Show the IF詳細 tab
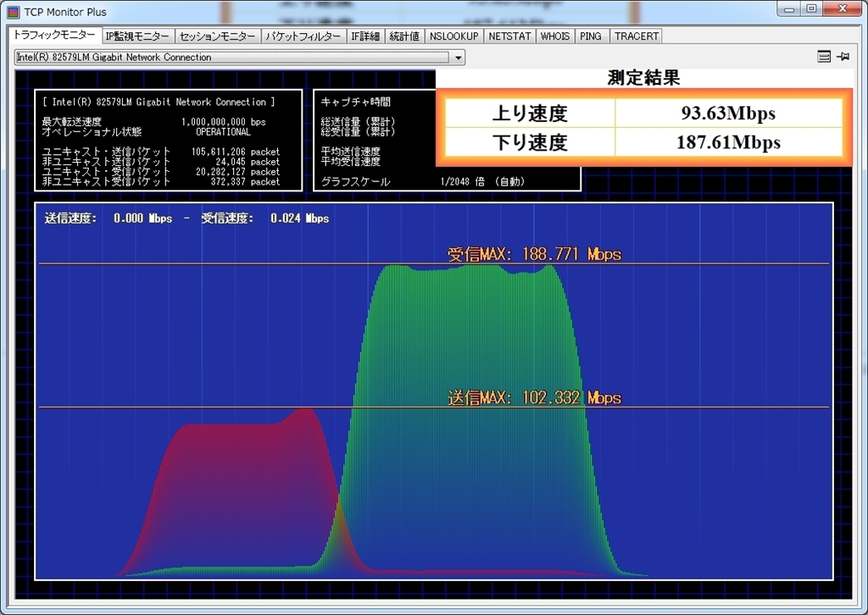 tap(366, 36)
